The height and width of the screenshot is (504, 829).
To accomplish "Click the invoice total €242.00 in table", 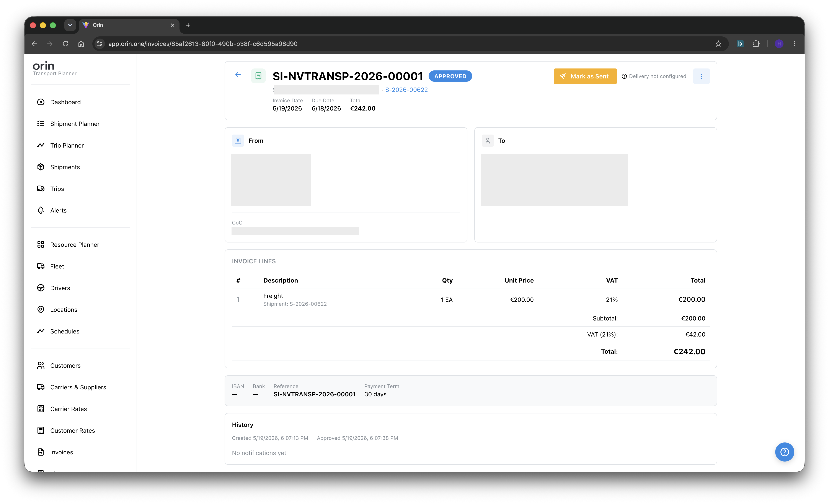I will point(689,351).
